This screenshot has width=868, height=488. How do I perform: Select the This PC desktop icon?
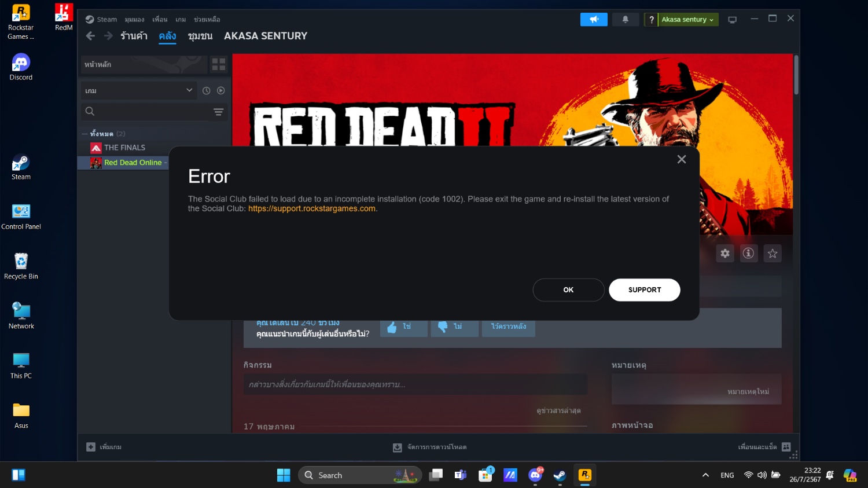click(x=21, y=366)
